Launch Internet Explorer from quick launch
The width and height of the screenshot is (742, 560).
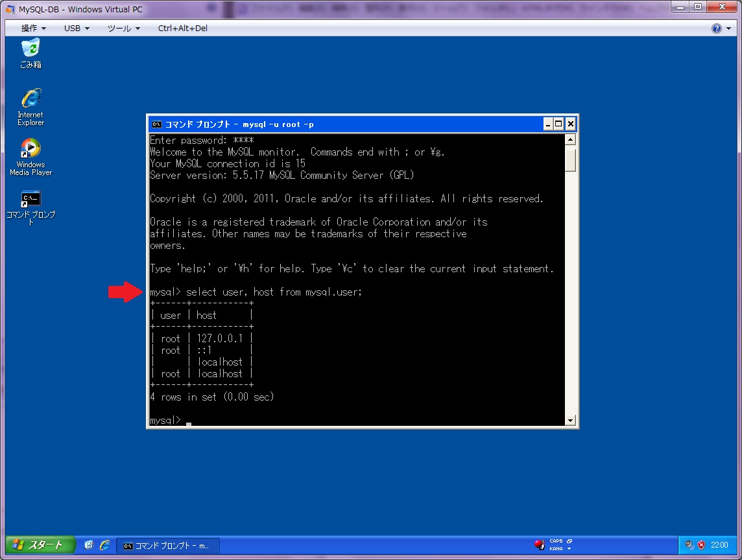104,545
